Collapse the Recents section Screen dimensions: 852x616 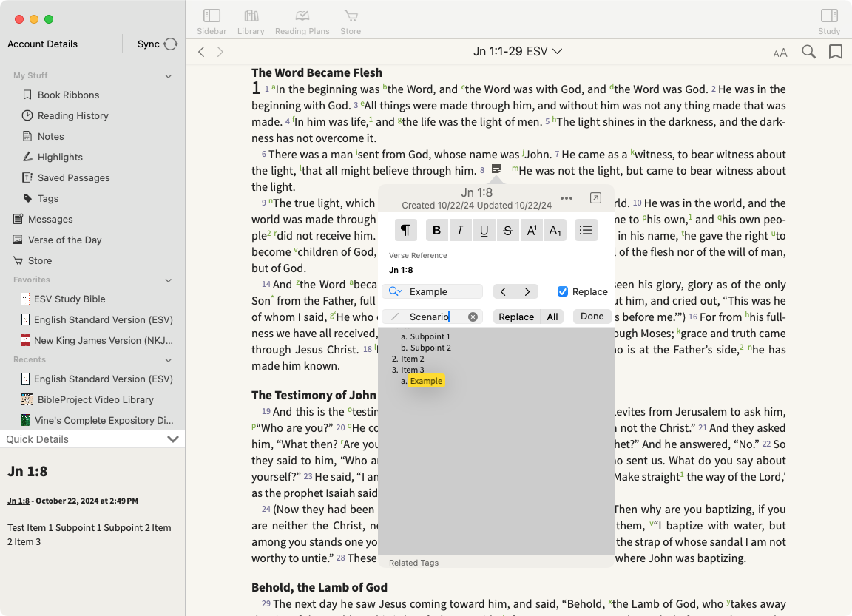point(169,360)
